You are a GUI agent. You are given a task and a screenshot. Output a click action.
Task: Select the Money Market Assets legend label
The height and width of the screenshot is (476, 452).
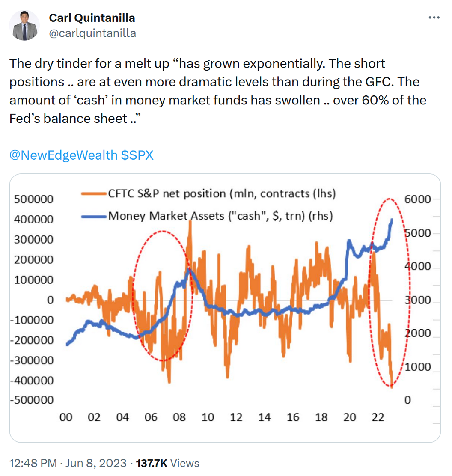220,215
